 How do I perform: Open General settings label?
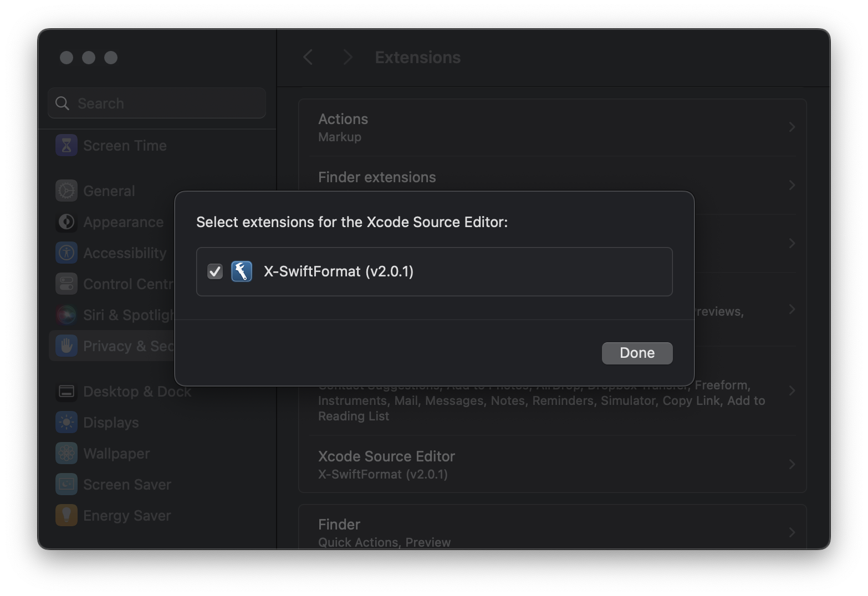[x=109, y=191]
